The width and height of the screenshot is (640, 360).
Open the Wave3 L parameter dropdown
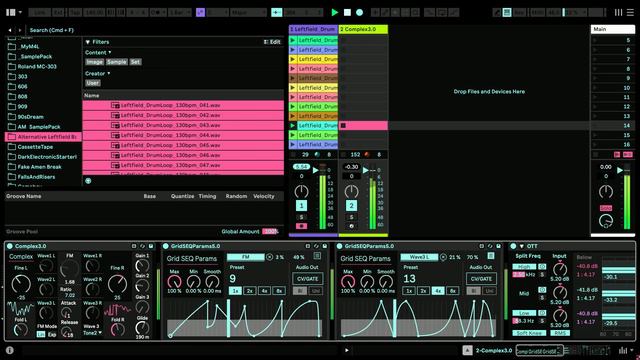click(420, 257)
